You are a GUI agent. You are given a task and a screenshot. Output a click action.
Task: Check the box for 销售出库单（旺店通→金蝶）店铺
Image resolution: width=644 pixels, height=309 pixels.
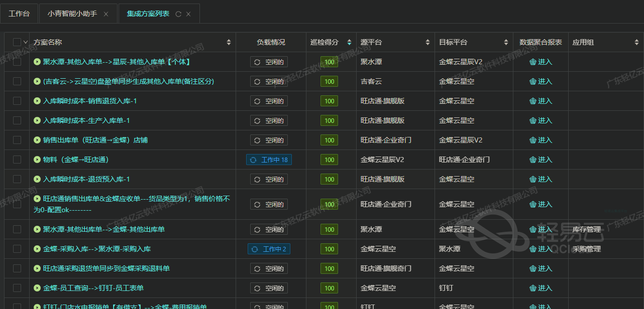point(17,140)
